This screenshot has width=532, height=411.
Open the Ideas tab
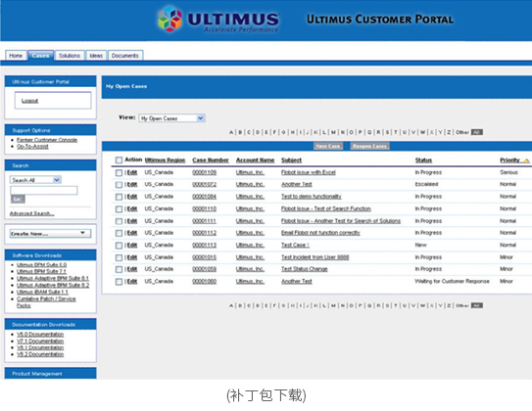tap(96, 56)
